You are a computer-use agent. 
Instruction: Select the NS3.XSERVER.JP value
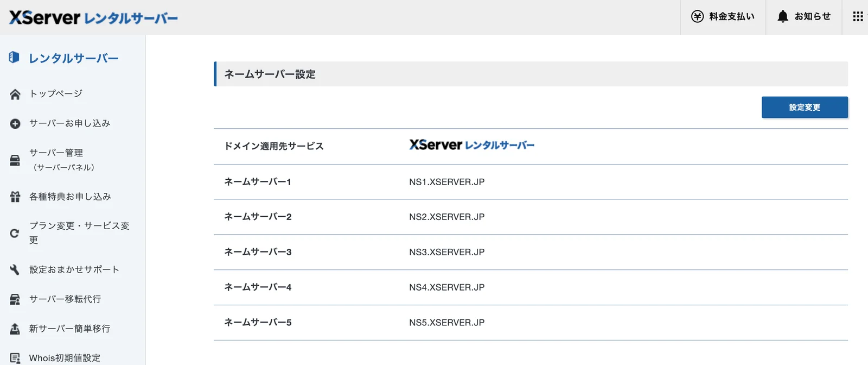(x=447, y=252)
